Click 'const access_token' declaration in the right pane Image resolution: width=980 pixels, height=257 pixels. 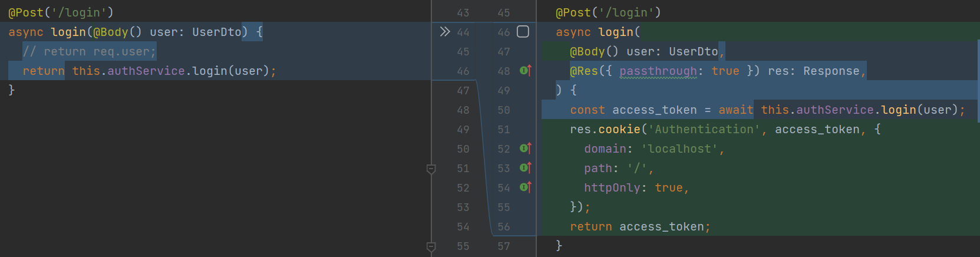[x=633, y=110]
